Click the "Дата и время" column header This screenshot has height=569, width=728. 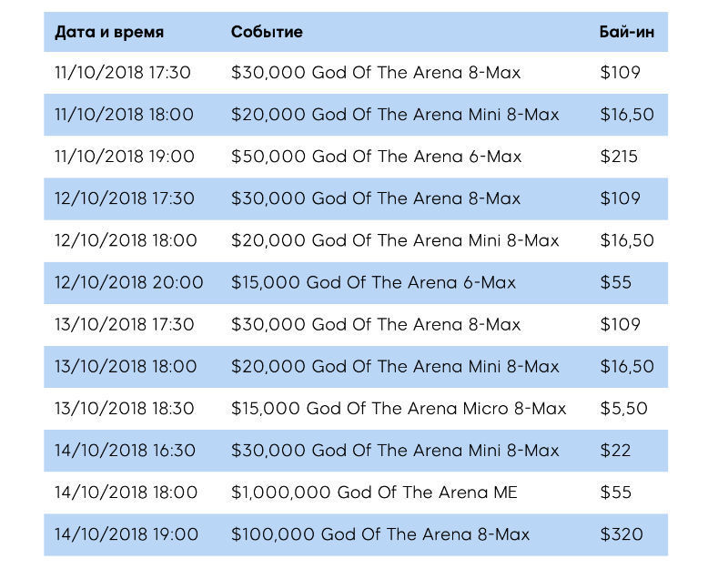(109, 32)
